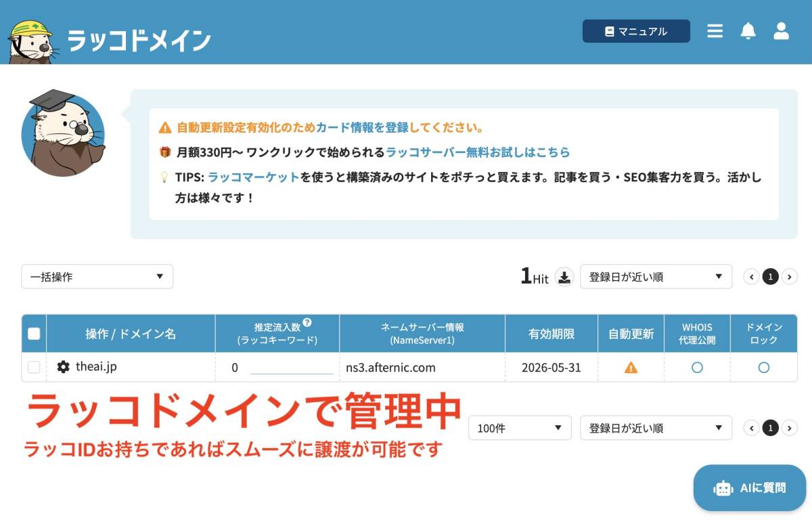Click the expiry date 2026-05-31
The image size is (812, 526).
[551, 368]
